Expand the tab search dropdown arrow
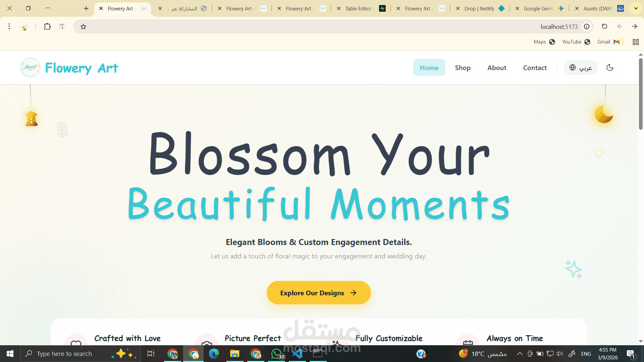 (x=636, y=8)
